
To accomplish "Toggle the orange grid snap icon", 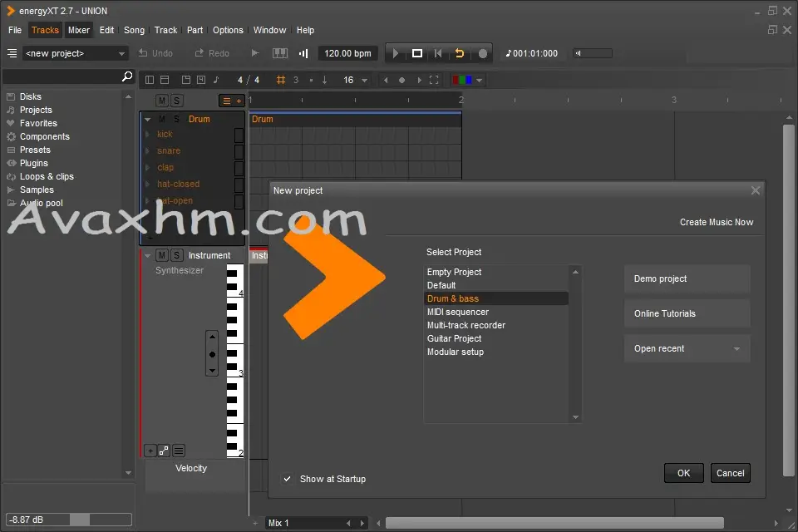I will tap(280, 80).
